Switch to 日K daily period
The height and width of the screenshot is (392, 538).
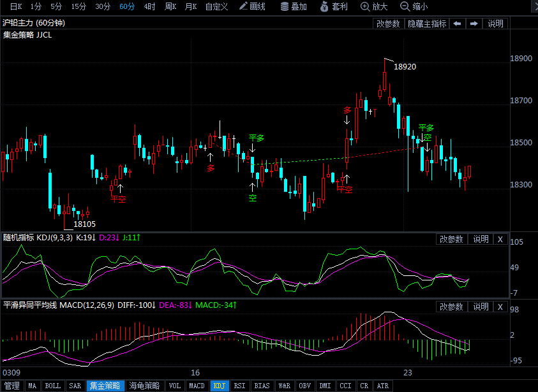click(x=15, y=6)
